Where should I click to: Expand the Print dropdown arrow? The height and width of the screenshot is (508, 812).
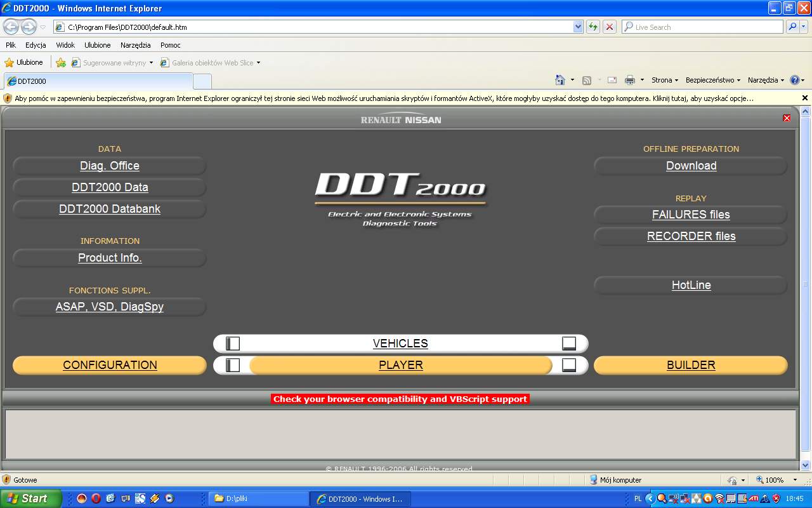click(642, 80)
